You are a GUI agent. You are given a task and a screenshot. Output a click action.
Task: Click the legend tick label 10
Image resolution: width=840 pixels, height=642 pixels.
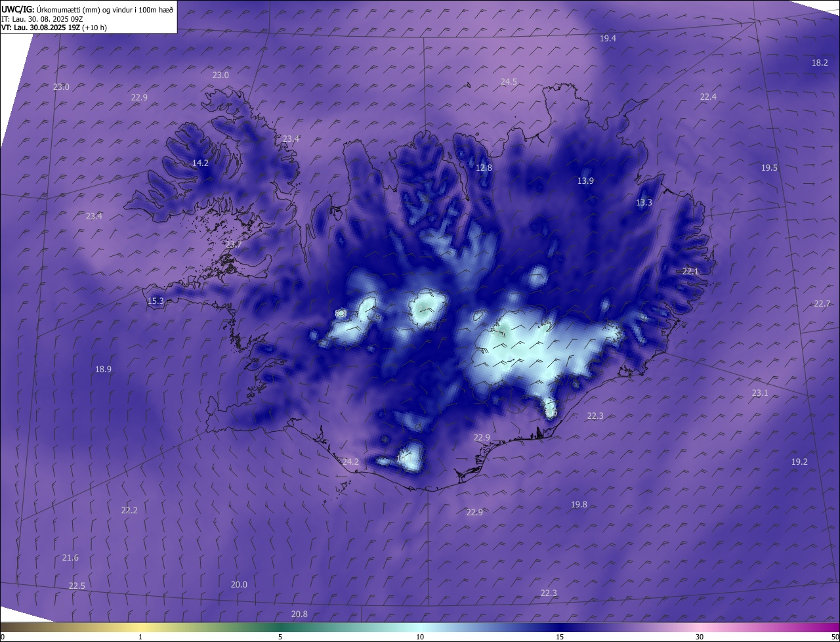tap(420, 637)
